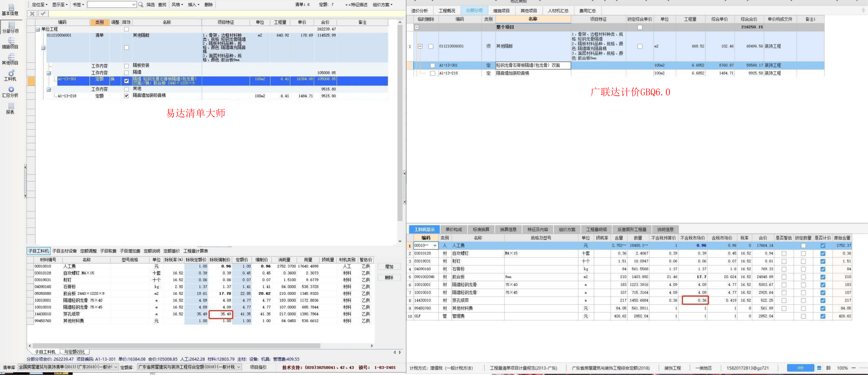This screenshot has height=375, width=868.
Task: Tick the 隔板安装 work content checkbox
Action: coord(126,66)
